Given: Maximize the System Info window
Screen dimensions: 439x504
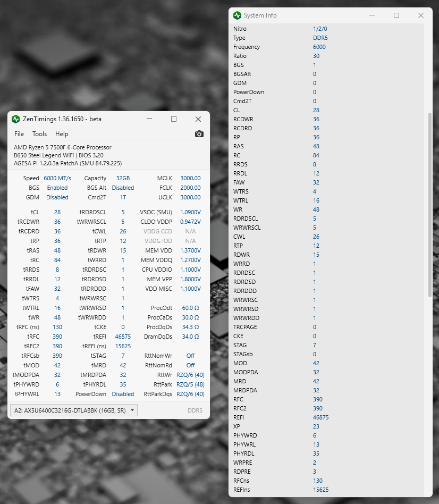Looking at the screenshot, I should (x=396, y=15).
